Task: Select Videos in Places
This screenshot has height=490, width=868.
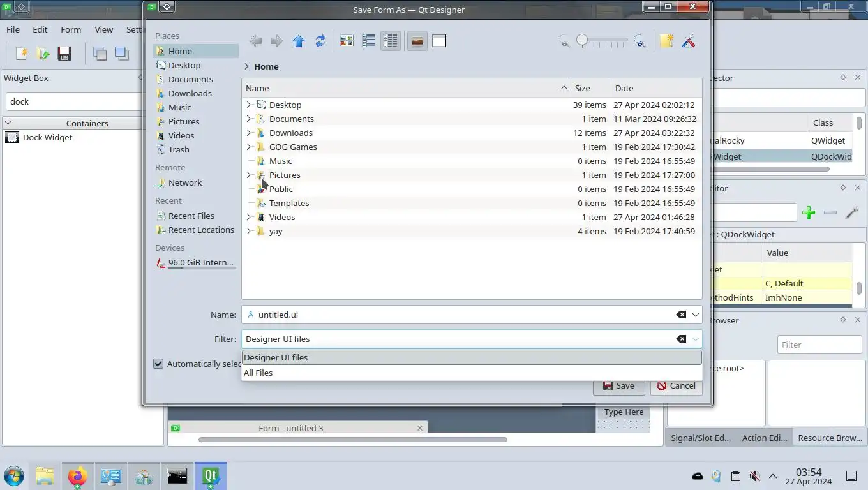Action: pos(196,135)
